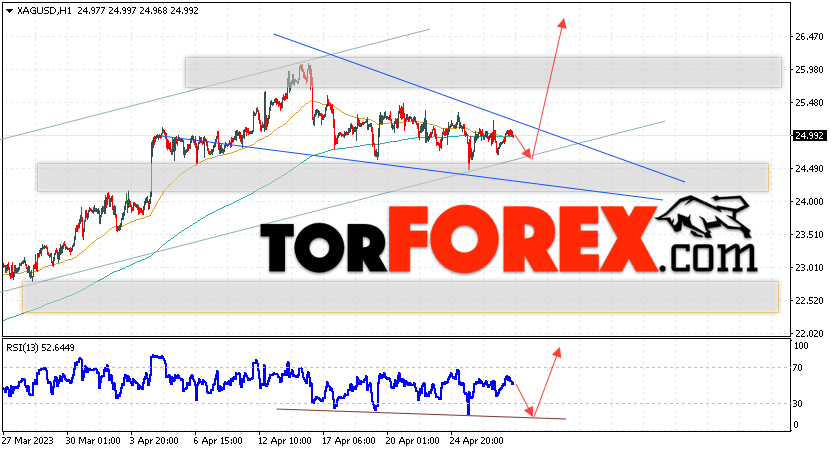This screenshot has width=831, height=452.
Task: Select the RSI 70 level label
Action: (x=800, y=368)
